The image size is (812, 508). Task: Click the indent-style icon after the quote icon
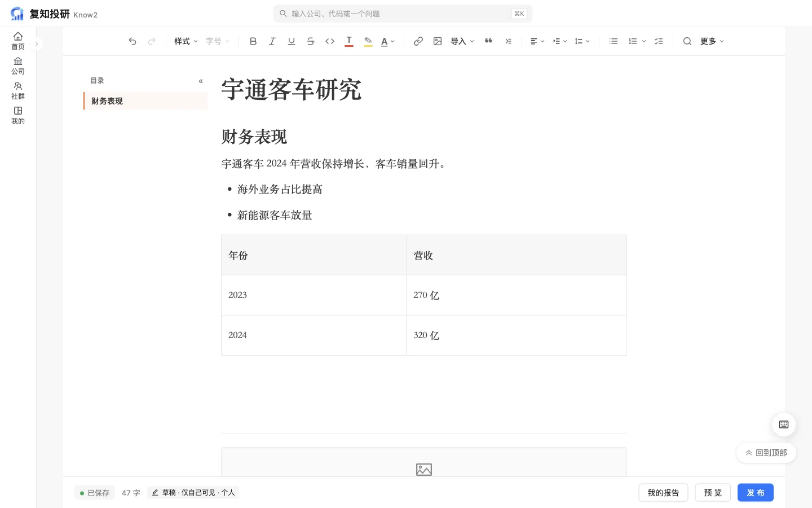click(508, 41)
